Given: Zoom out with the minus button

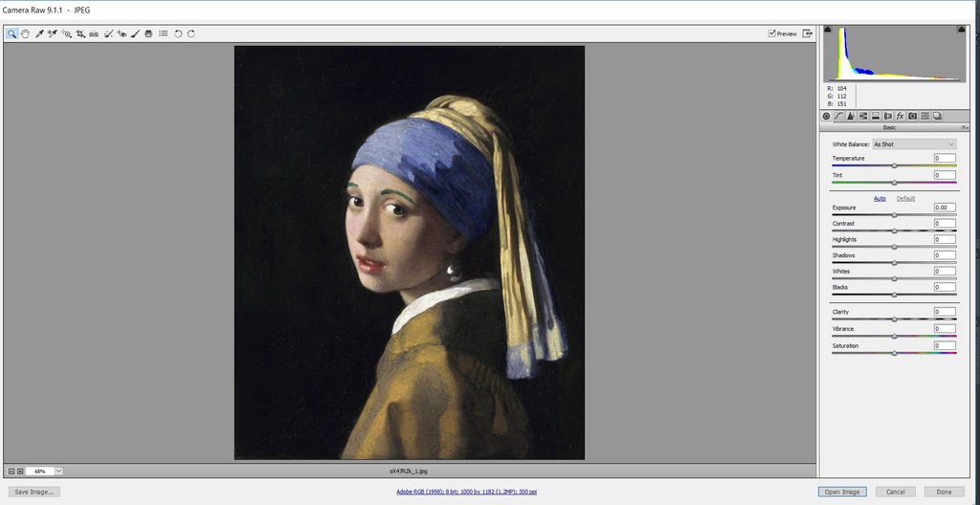Looking at the screenshot, I should [11, 471].
